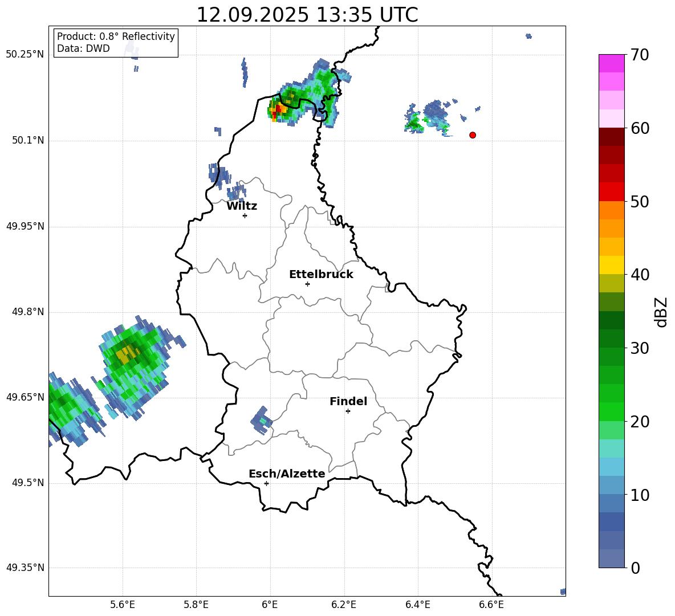
Task: Click the colorbar tick label 50
Action: (x=640, y=201)
